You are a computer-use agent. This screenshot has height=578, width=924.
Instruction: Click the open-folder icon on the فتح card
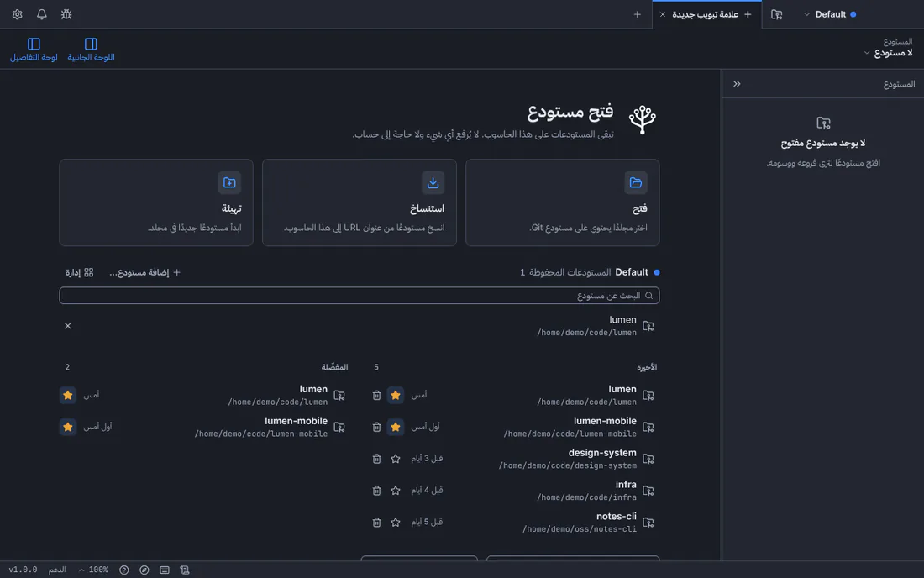635,182
